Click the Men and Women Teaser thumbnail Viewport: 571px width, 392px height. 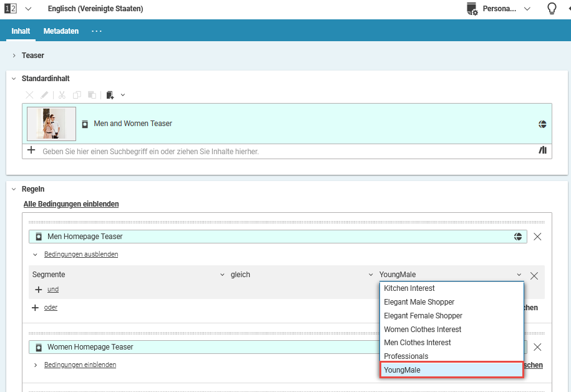coord(51,124)
